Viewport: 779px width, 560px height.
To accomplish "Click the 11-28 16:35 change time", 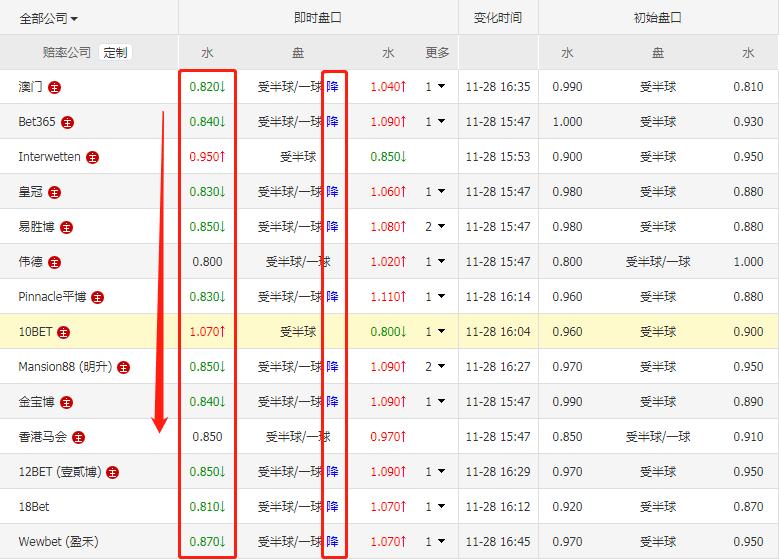I will 498,87.
